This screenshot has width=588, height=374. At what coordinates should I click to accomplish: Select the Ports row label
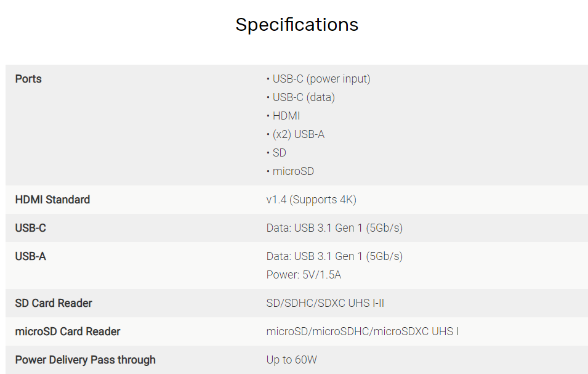(x=28, y=79)
